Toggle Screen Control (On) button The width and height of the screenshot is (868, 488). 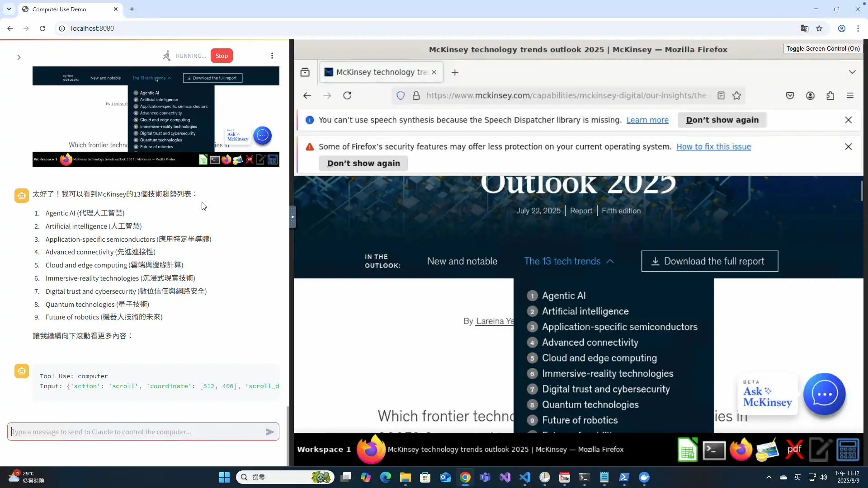coord(823,49)
